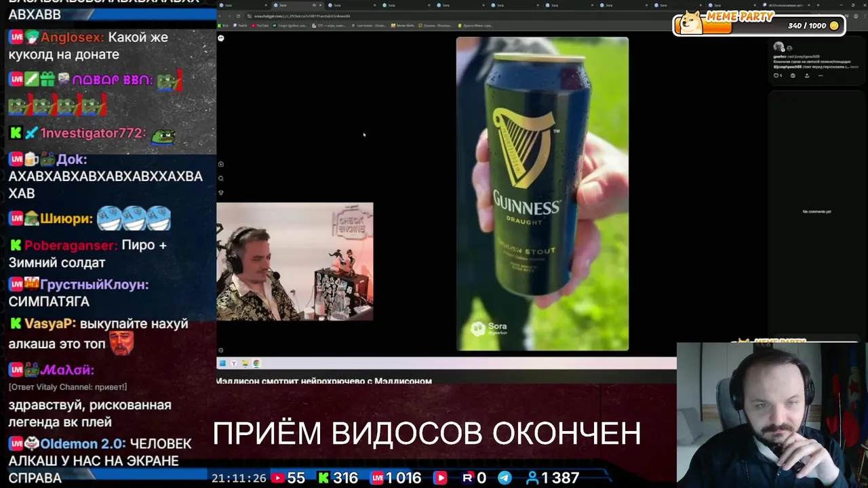Click the username 'Oldemon 2.0' in chat
868x488 pixels.
click(83, 444)
